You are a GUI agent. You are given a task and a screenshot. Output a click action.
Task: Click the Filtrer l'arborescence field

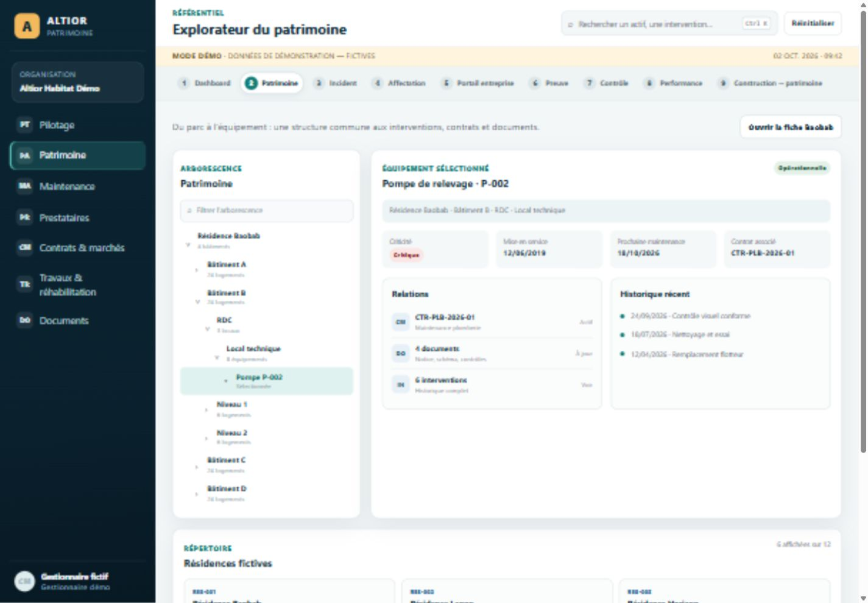tap(267, 210)
